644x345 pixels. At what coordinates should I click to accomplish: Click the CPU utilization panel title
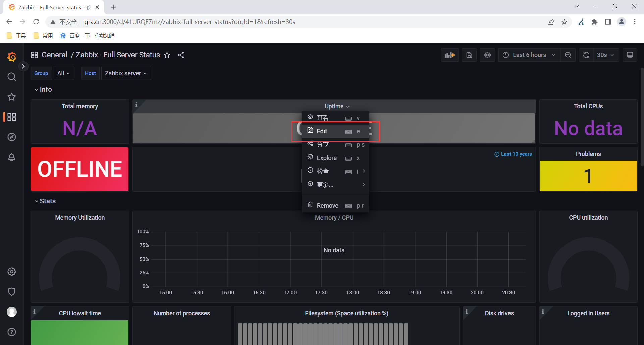click(588, 218)
